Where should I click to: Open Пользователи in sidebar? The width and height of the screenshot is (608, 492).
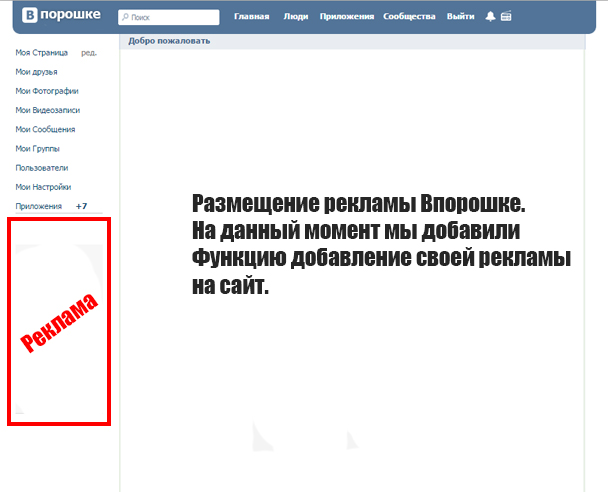(42, 168)
